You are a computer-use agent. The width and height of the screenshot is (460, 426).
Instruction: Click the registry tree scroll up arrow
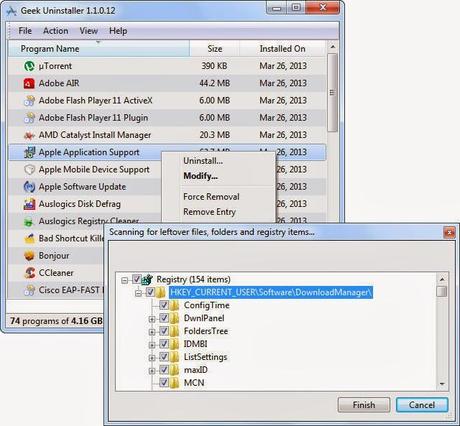click(442, 279)
